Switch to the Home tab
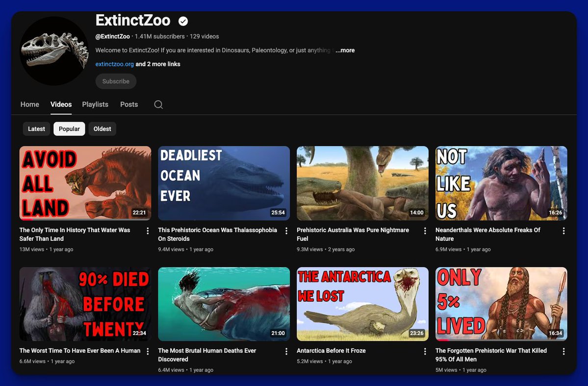Screen dimensions: 588x386 (x=29, y=104)
